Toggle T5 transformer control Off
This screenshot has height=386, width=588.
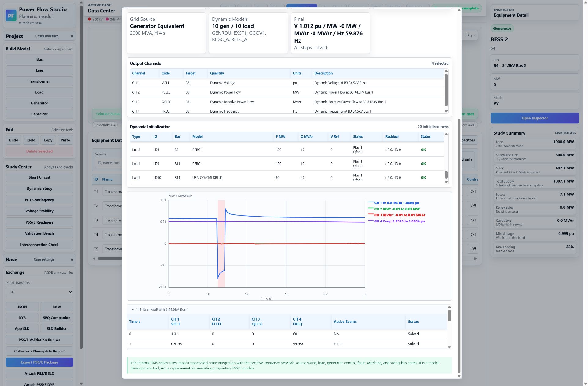coord(473,249)
